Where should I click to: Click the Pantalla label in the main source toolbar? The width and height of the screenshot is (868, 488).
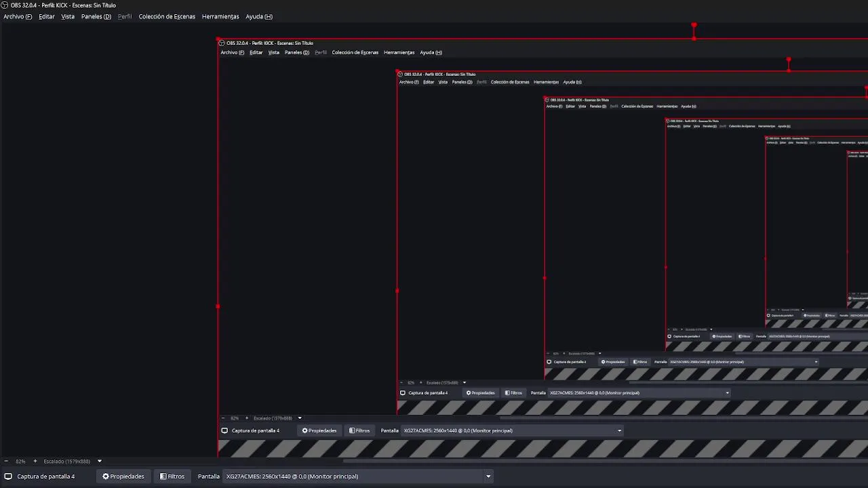pyautogui.click(x=209, y=476)
